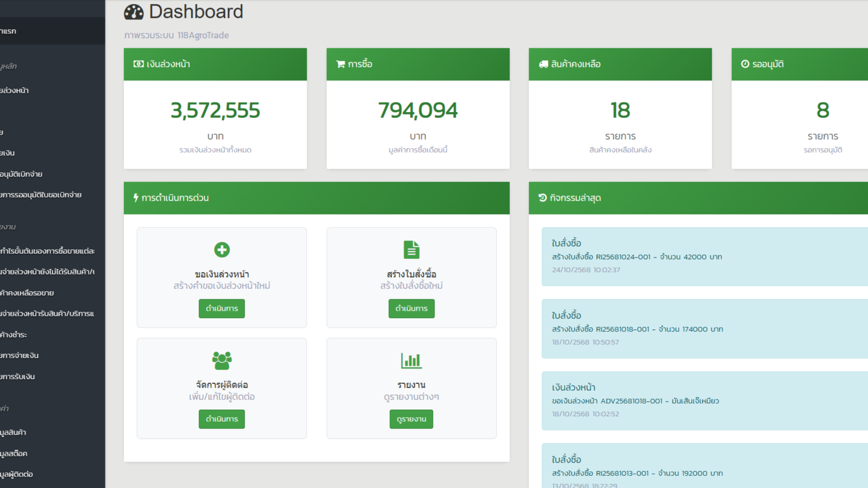Click the history icon in recent activity
The width and height of the screenshot is (868, 488).
(x=542, y=198)
